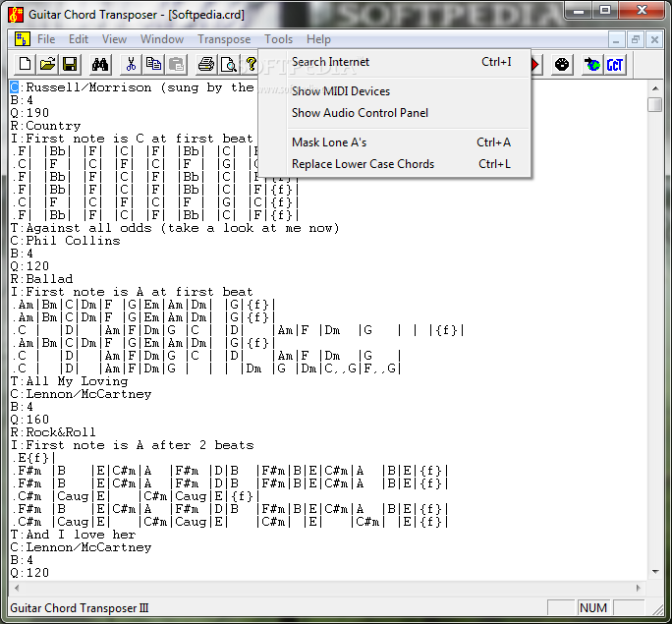Click the vertical scrollbar thumb
The height and width of the screenshot is (624, 672).
point(655,104)
